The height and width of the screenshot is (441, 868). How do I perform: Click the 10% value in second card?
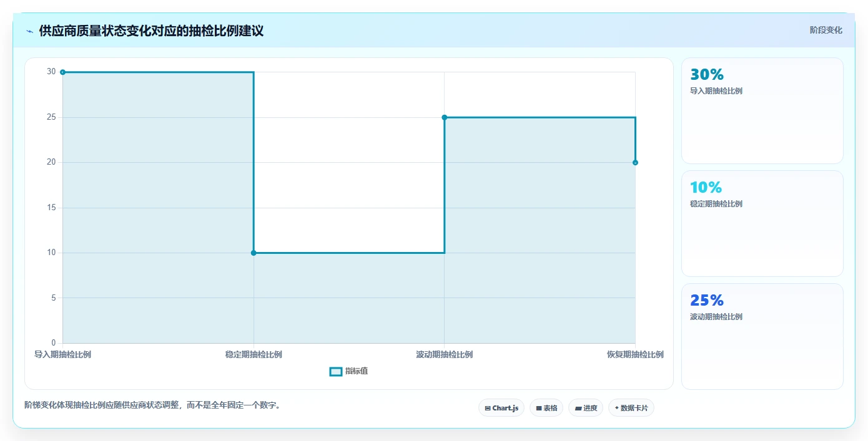(x=706, y=187)
